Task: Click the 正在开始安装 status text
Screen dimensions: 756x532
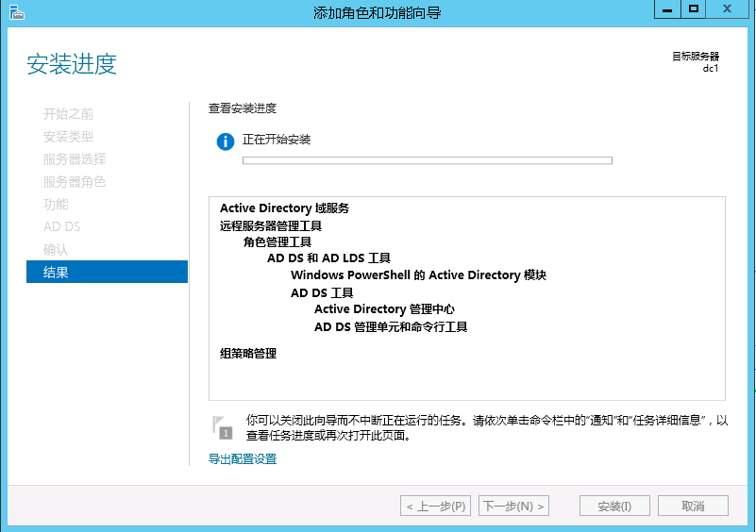Action: (277, 140)
